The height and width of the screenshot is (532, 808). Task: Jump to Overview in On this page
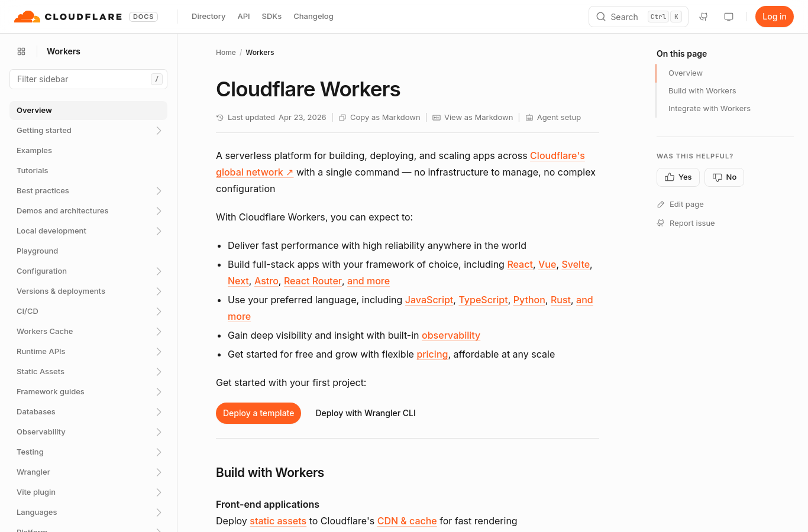[x=686, y=73]
